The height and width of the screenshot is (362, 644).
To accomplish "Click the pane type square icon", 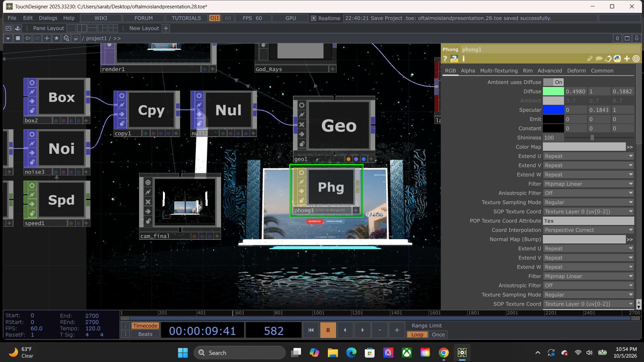I will tap(18, 38).
